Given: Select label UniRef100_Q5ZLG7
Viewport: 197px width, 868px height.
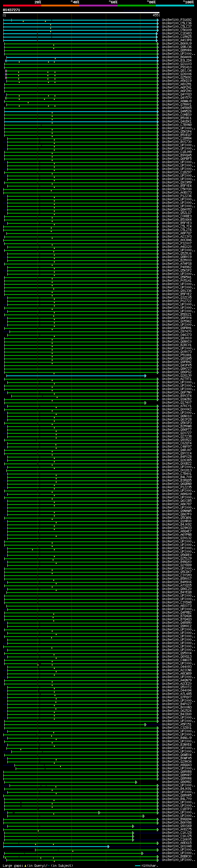Looking at the screenshot, I should [177, 213].
